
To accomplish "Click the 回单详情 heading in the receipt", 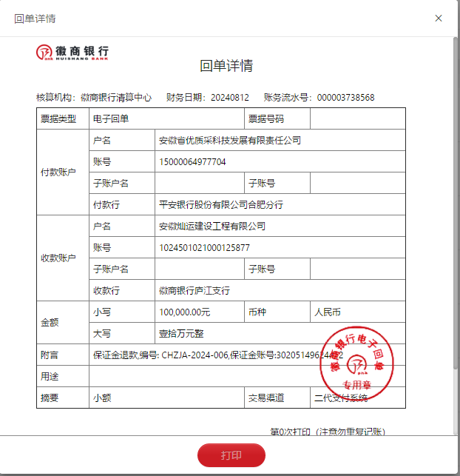I will (x=226, y=66).
